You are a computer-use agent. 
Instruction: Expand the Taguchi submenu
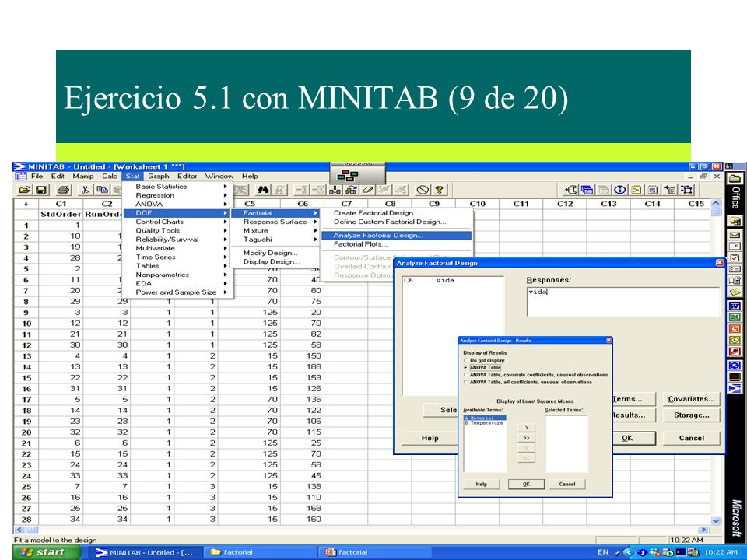(275, 240)
